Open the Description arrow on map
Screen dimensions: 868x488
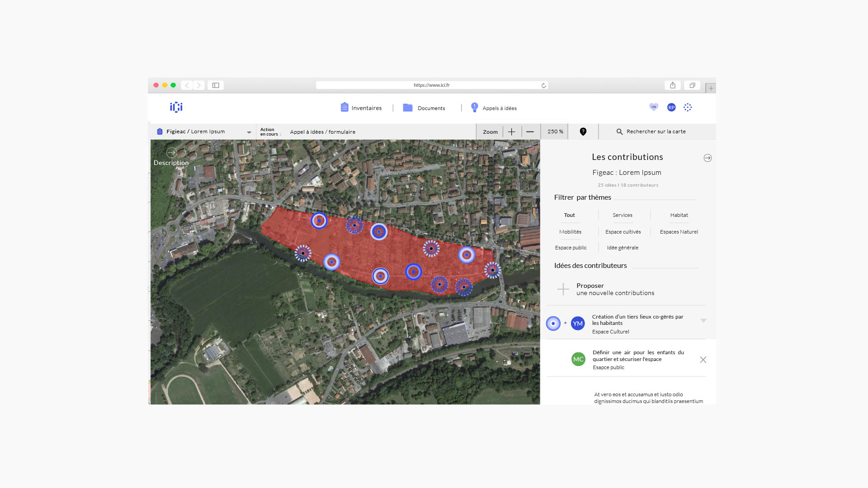[x=171, y=153]
